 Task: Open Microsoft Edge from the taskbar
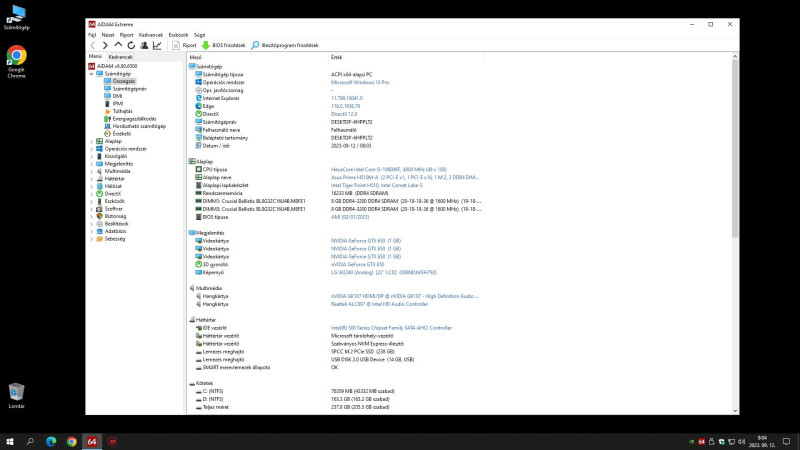[x=51, y=441]
